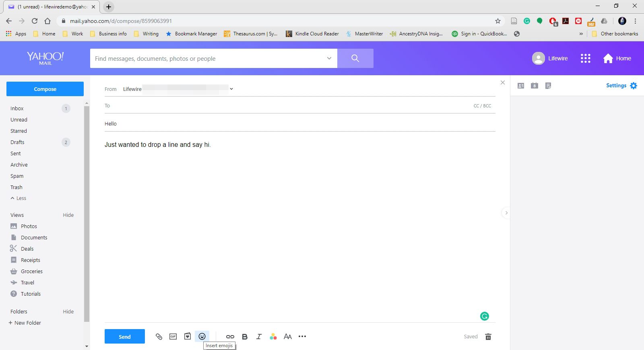Click the sidebar scrollbar down arrow
Viewport: 644px width, 350px height.
(87, 346)
